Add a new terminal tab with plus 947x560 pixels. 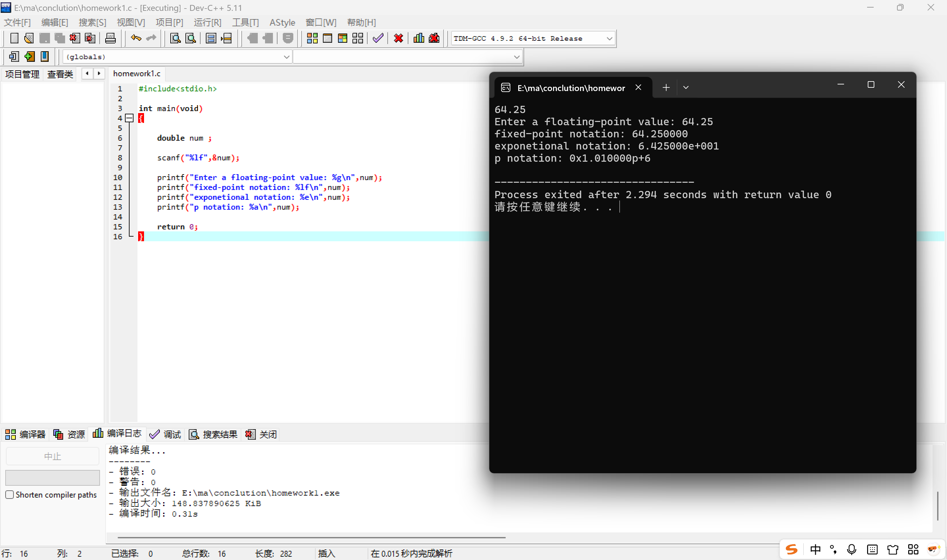[666, 87]
